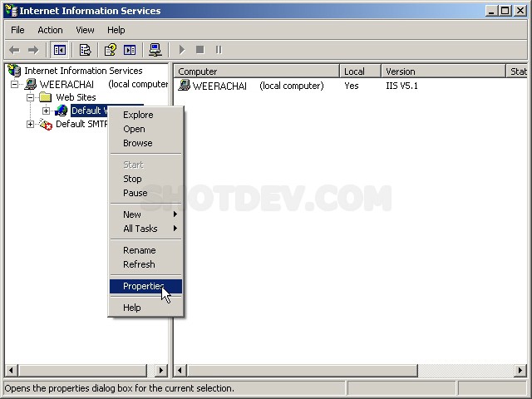Click the Pause item toolbar icon
The image size is (532, 399).
pos(219,50)
